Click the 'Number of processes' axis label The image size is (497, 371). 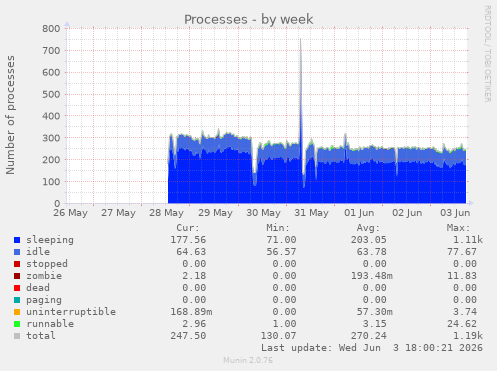coord(10,115)
